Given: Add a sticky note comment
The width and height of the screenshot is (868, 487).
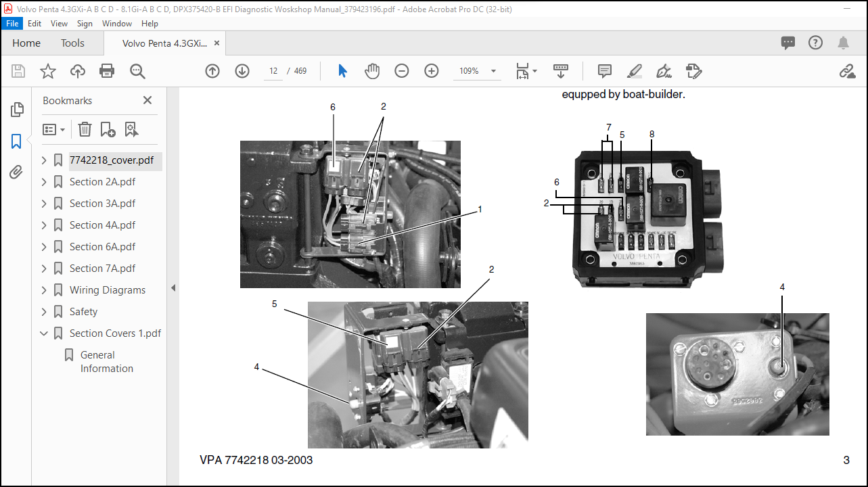Looking at the screenshot, I should (605, 71).
